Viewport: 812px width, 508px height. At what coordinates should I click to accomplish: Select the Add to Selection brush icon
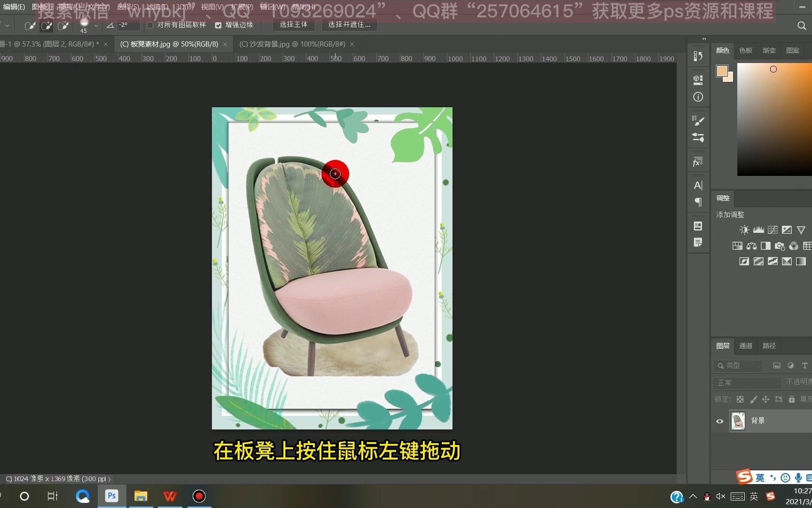pyautogui.click(x=47, y=26)
